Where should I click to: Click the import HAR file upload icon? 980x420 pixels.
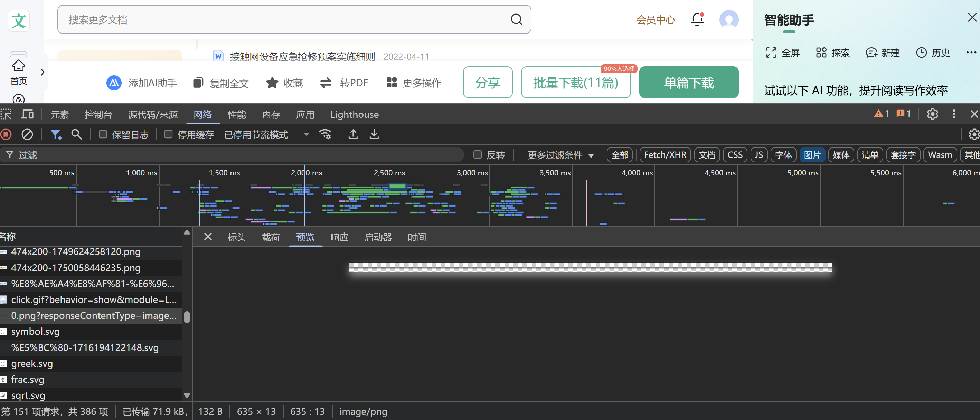(x=353, y=134)
